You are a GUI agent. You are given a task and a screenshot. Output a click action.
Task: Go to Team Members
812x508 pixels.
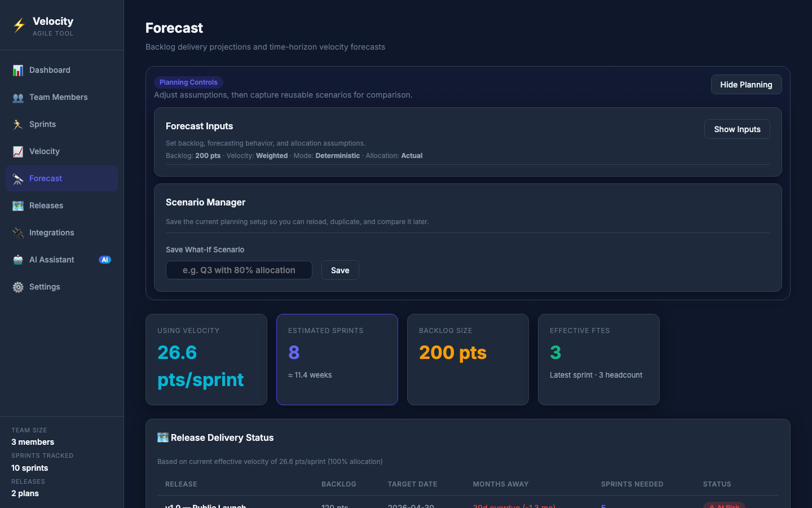(62, 97)
